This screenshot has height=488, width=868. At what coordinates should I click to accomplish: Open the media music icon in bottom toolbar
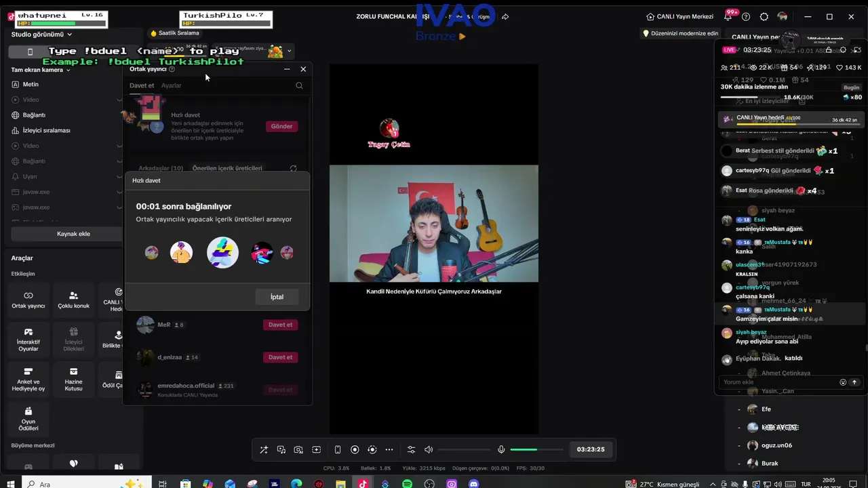click(281, 449)
